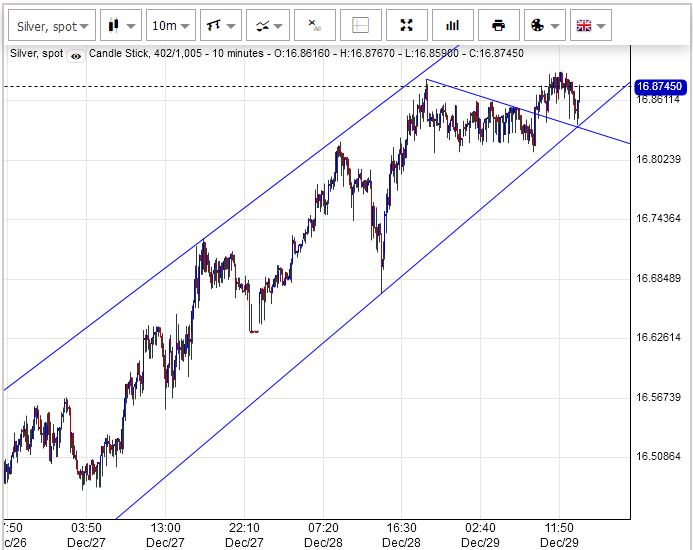Click the bar chart volume icon
The height and width of the screenshot is (550, 693).
tap(452, 25)
